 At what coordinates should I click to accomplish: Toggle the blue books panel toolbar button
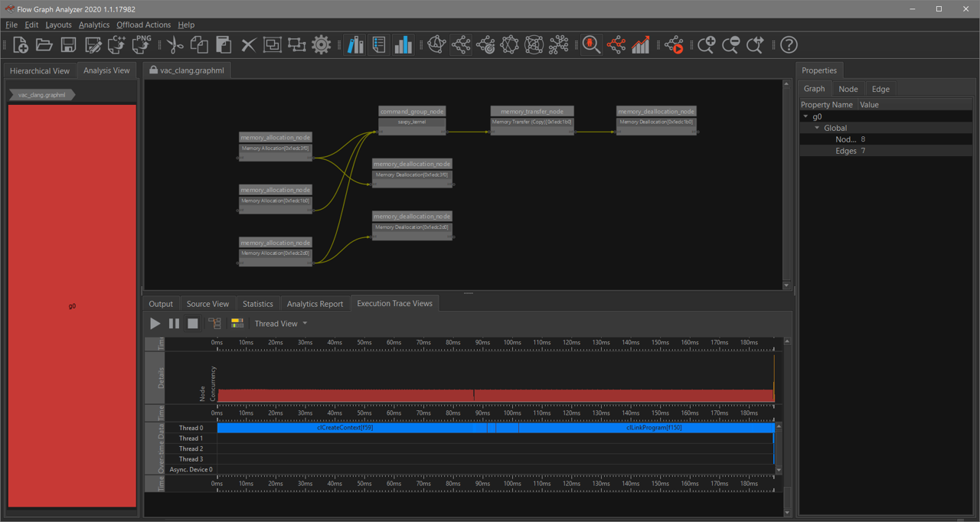[354, 45]
